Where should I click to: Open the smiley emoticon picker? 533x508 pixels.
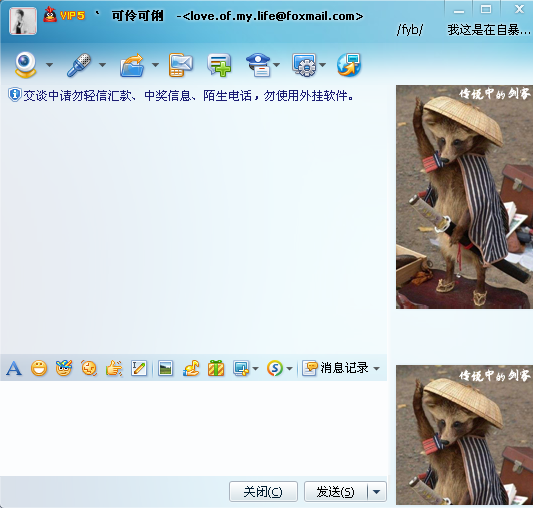[39, 368]
